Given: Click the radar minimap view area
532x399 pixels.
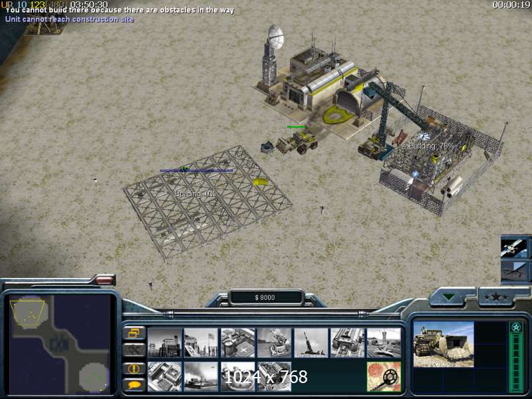Looking at the screenshot, I should click(x=60, y=344).
